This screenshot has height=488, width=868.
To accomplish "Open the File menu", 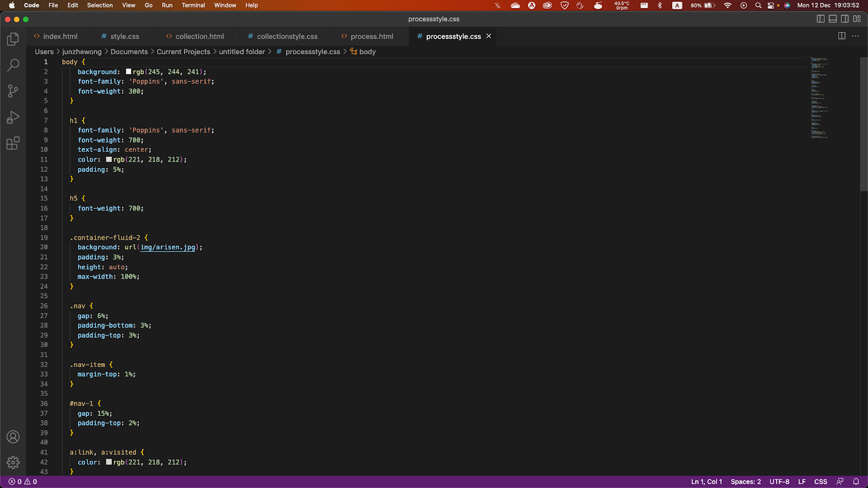I will tap(53, 5).
